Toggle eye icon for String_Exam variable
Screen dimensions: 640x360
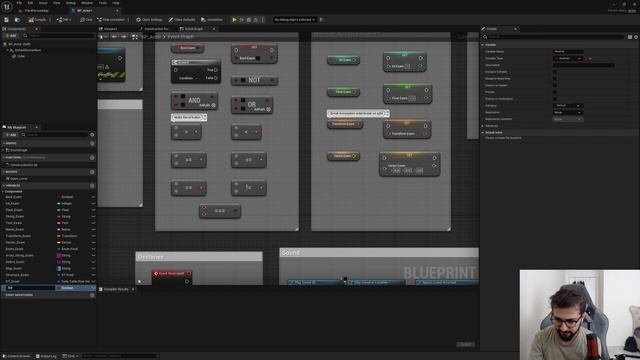tap(93, 216)
